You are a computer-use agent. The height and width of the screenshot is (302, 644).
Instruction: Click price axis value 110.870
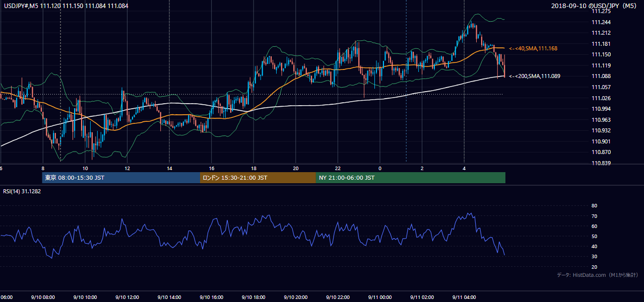[x=601, y=152]
